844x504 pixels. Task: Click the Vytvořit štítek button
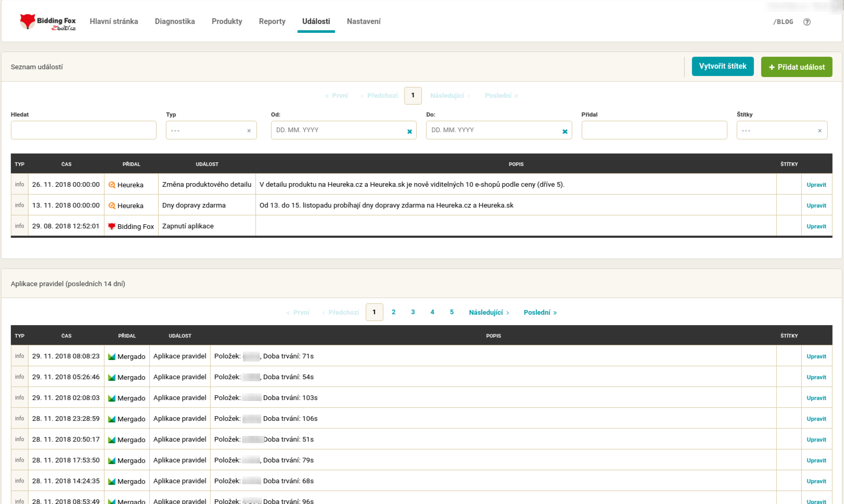coord(722,67)
